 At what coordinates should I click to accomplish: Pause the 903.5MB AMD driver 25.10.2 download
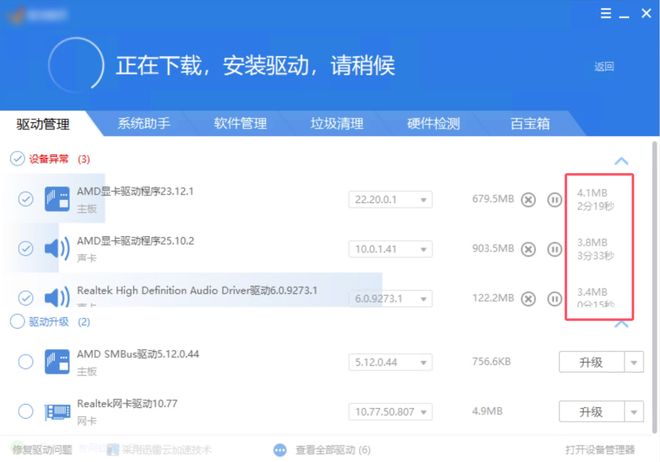click(554, 249)
